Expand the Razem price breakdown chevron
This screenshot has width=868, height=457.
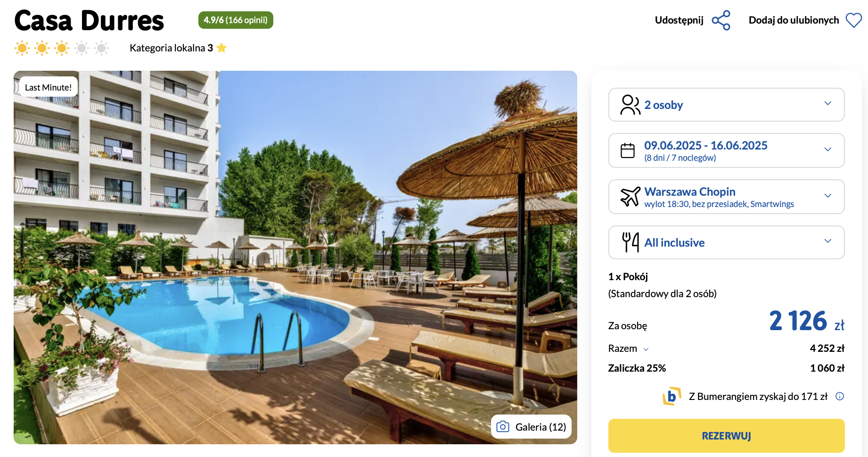646,349
